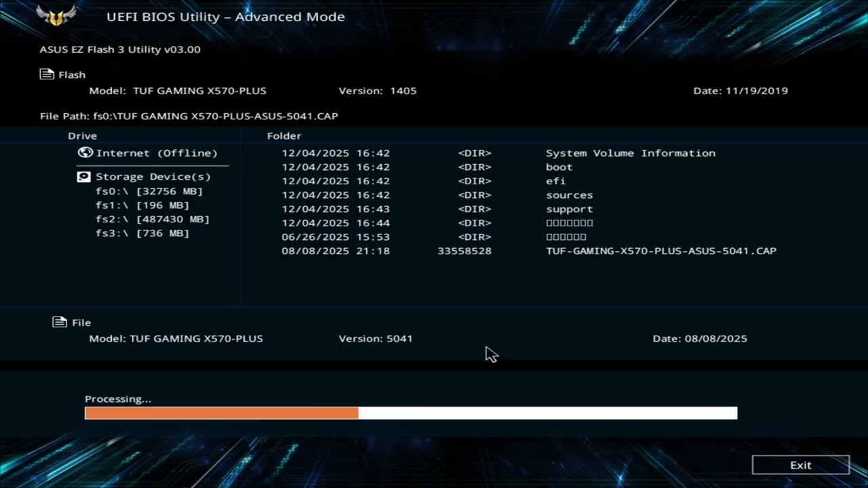Image resolution: width=868 pixels, height=488 pixels.
Task: Click File Model: TUF GAMING X570-PLUS text
Action: [x=176, y=338]
